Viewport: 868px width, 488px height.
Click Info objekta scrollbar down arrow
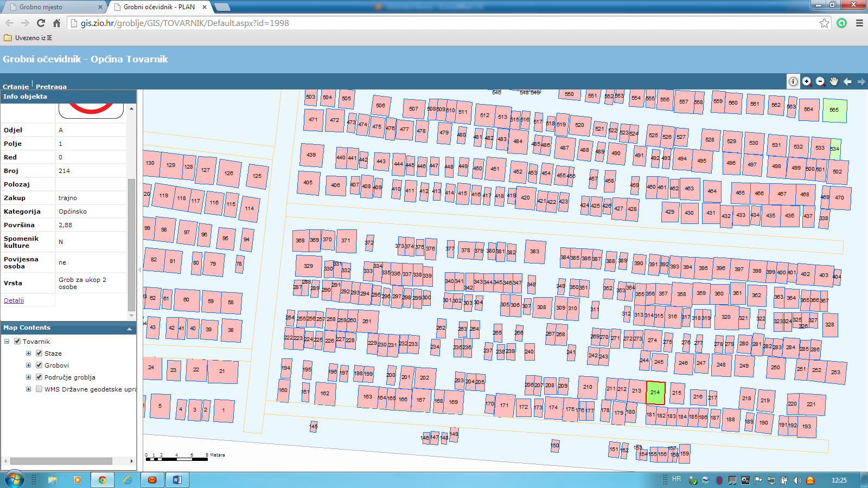click(131, 316)
